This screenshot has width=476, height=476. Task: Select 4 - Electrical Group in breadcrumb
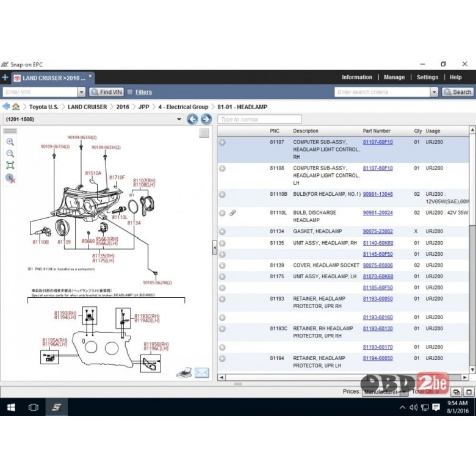click(183, 107)
